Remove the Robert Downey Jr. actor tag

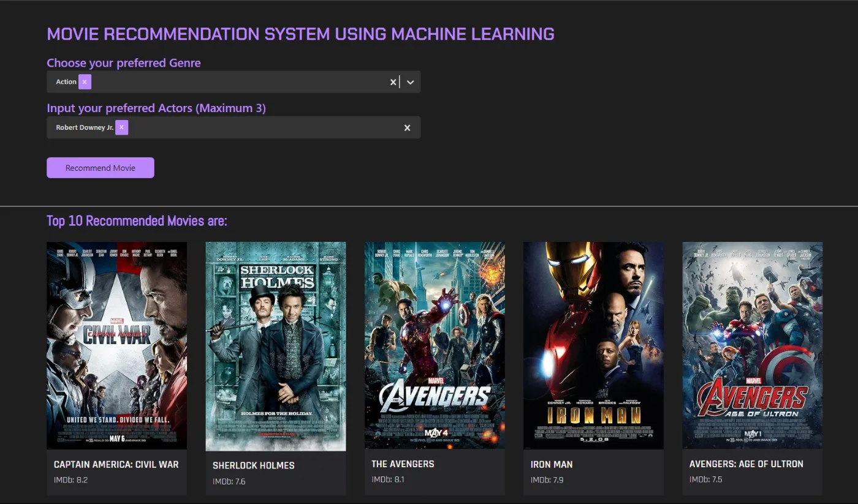point(121,127)
